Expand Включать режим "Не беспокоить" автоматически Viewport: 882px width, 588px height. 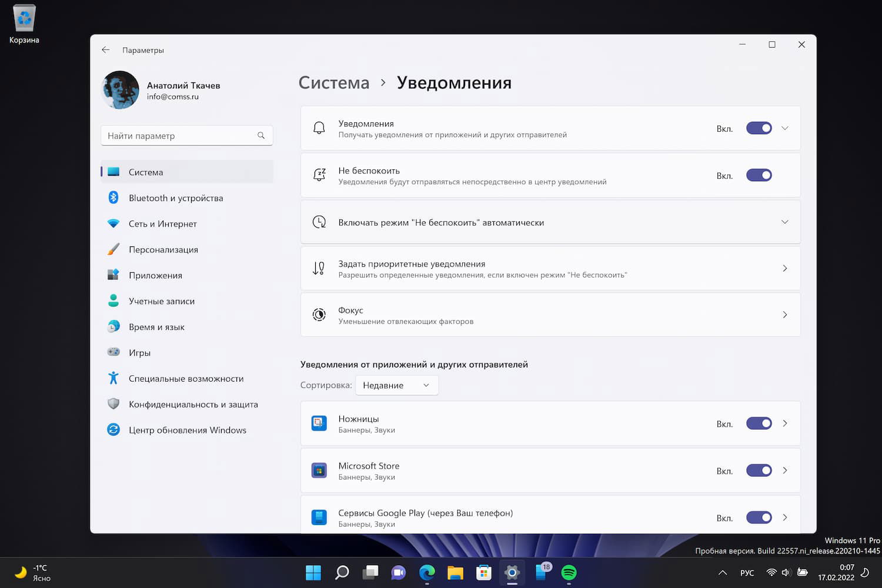(x=785, y=222)
